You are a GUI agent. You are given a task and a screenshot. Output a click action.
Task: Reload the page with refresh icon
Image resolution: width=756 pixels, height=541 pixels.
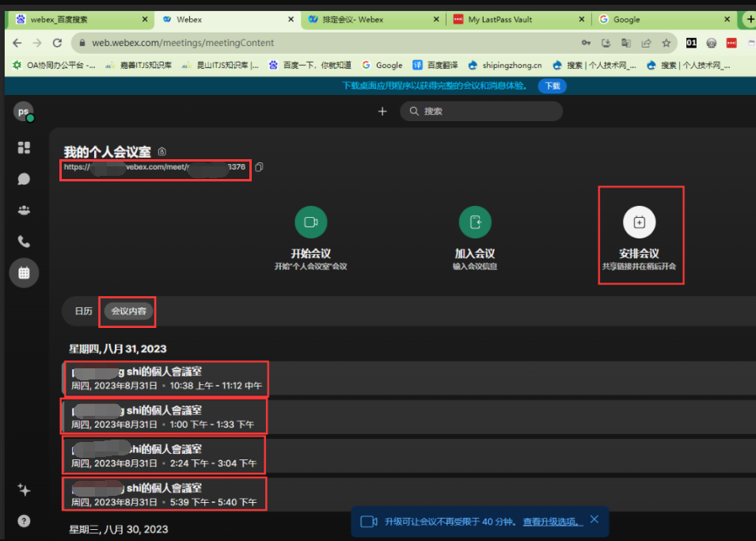(57, 43)
